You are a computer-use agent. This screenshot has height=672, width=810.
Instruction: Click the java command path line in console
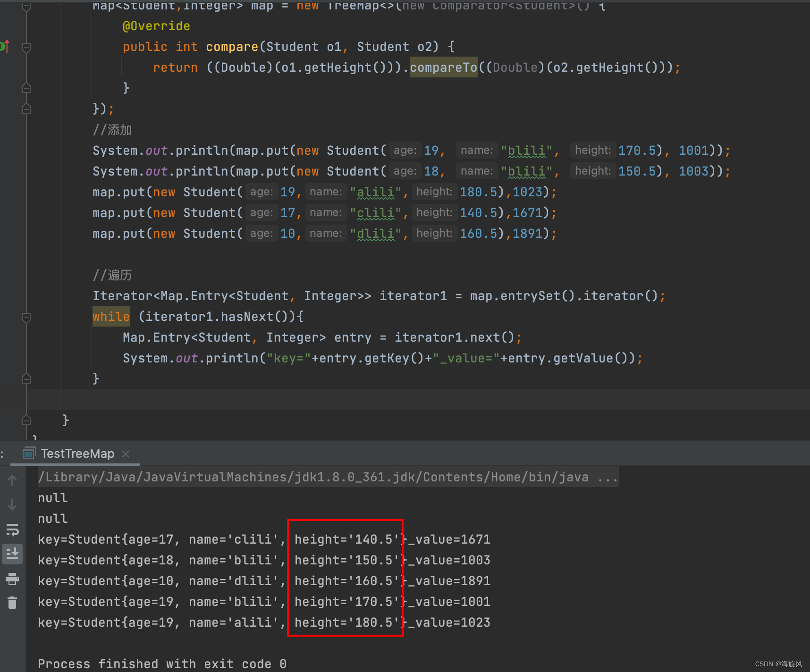(328, 477)
